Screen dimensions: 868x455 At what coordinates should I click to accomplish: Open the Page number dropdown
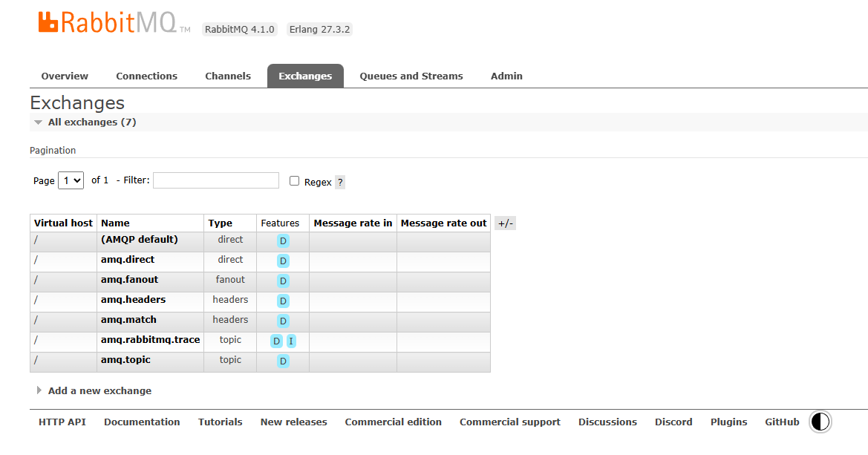pos(71,180)
